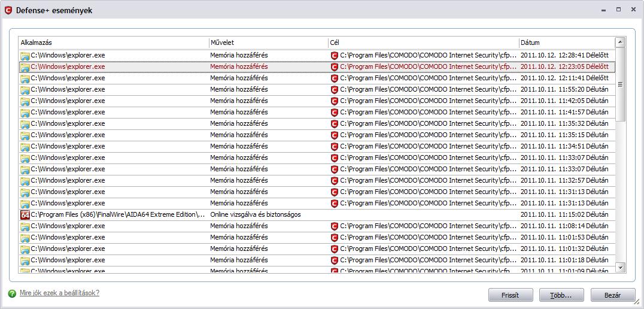
Task: Click the COMODO shield icon in the 11:55:20 row
Action: click(x=335, y=90)
